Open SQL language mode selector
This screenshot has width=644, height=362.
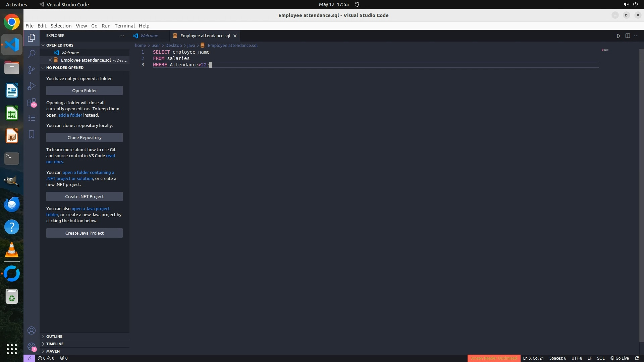coord(600,358)
